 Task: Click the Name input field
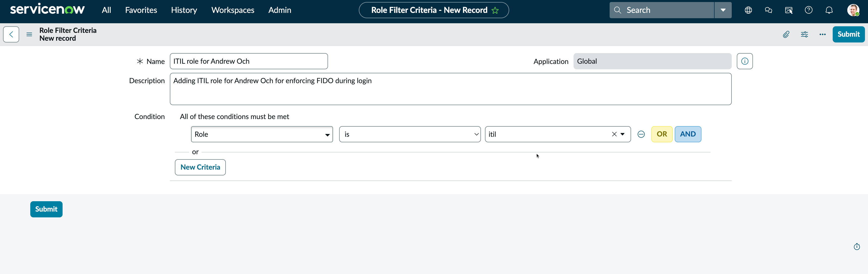[249, 61]
